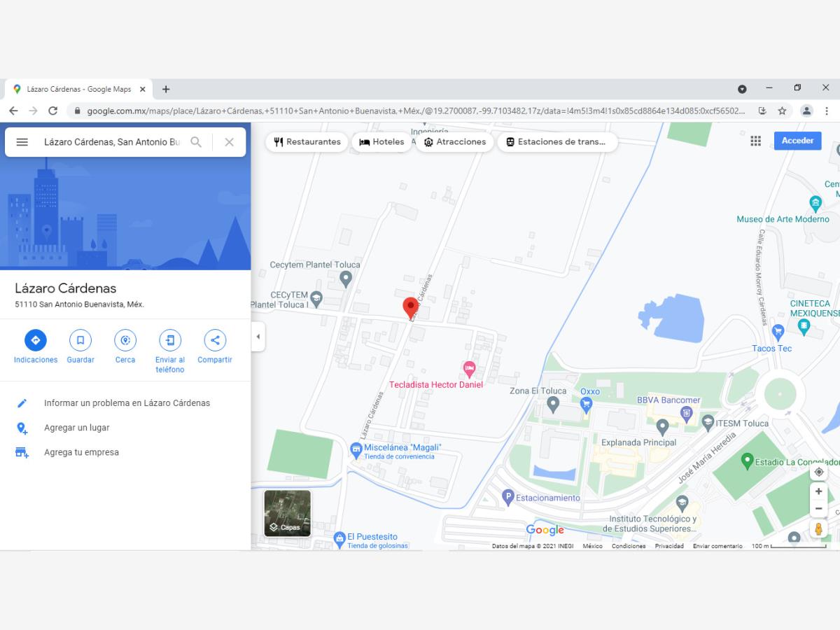Image resolution: width=840 pixels, height=630 pixels.
Task: Click the Miscelánea Magali store marker
Action: point(356,449)
